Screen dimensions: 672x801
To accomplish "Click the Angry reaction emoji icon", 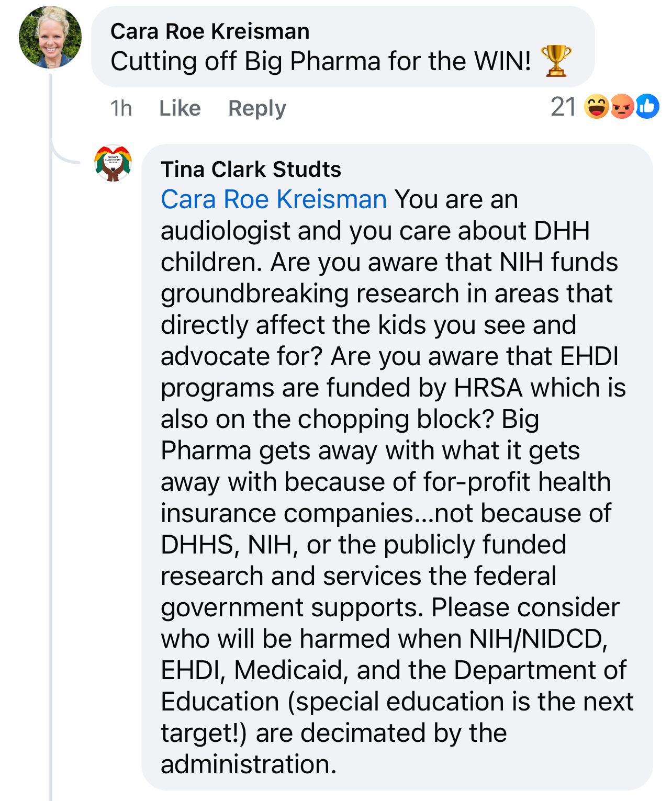I will coord(622,107).
